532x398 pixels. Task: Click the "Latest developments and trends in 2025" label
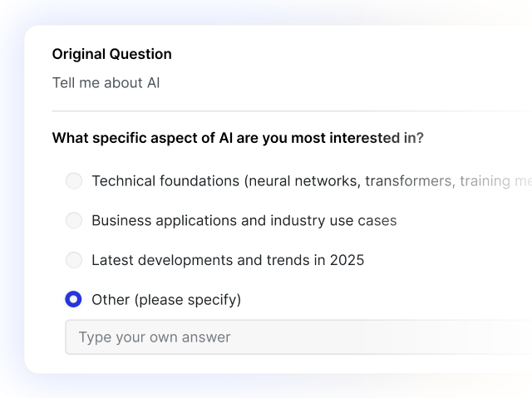tap(227, 260)
